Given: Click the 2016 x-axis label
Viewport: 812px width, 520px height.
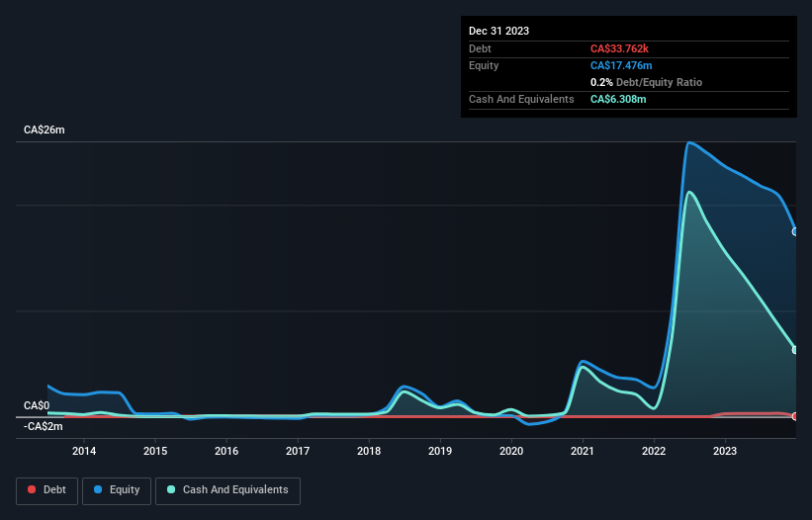Looking at the screenshot, I should (x=226, y=451).
